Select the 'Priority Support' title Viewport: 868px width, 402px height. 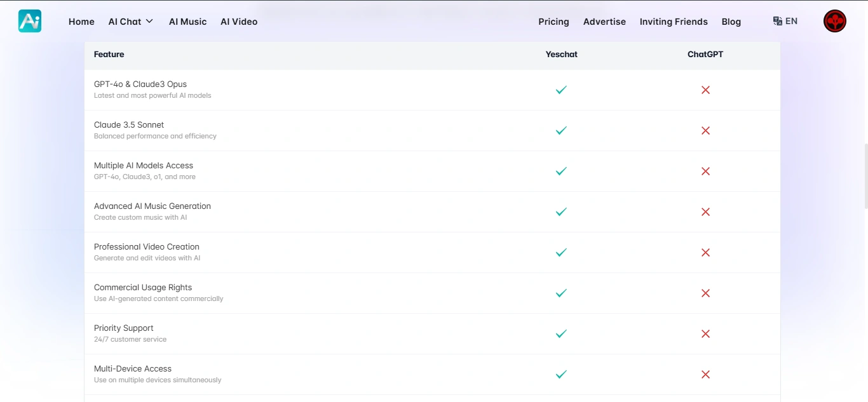point(124,328)
